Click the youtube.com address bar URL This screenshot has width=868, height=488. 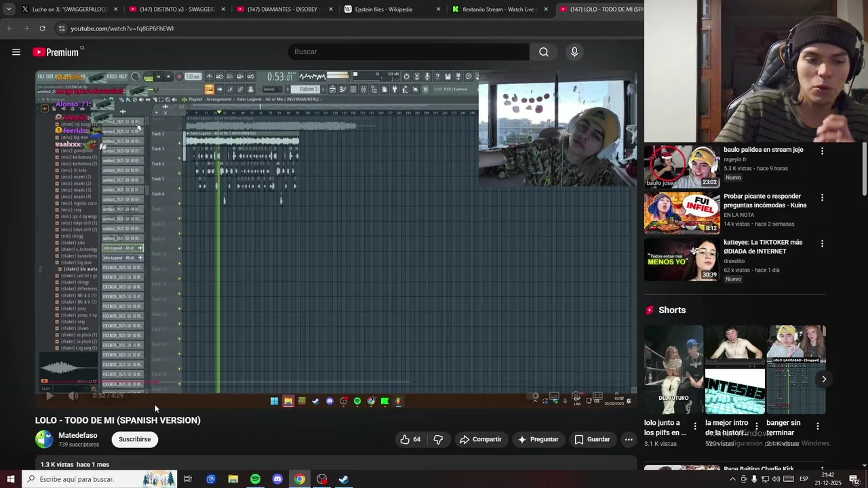pyautogui.click(x=122, y=28)
